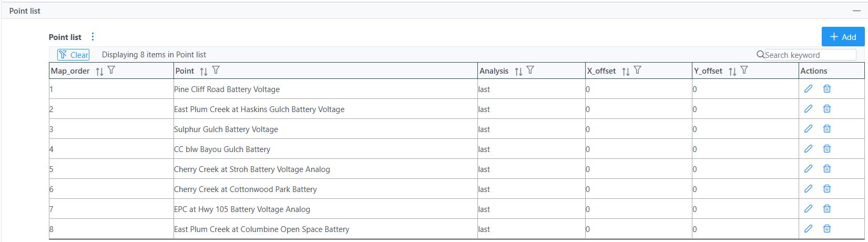Open filter for the Y_offset column
The height and width of the screenshot is (242, 868).
[744, 70]
